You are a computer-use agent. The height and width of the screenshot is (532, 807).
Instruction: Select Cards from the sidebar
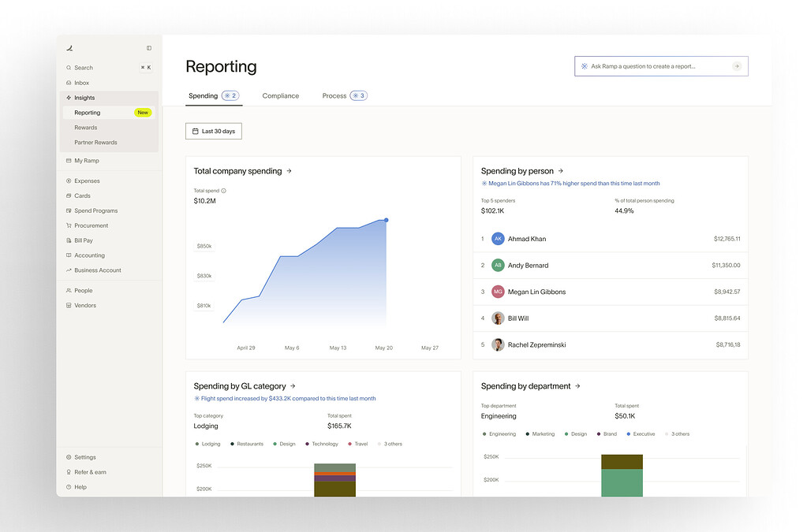tap(80, 195)
